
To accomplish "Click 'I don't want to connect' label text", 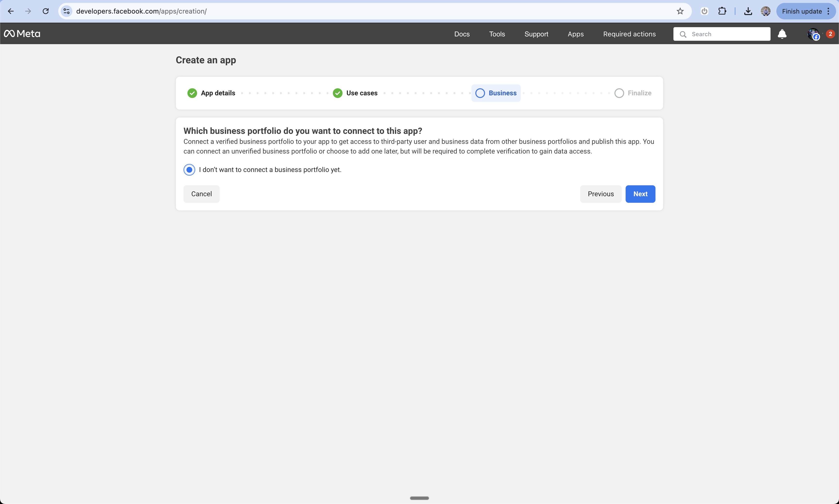I will [x=270, y=170].
